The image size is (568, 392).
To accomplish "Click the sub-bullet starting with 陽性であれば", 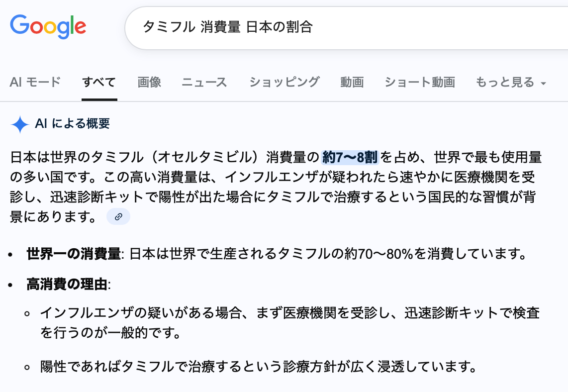I will (x=256, y=367).
